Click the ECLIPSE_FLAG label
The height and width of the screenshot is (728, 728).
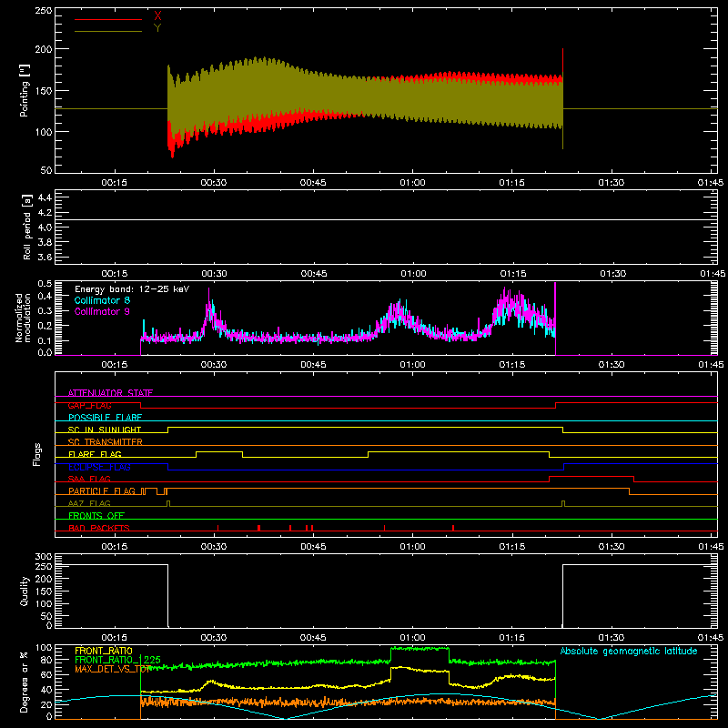99,467
